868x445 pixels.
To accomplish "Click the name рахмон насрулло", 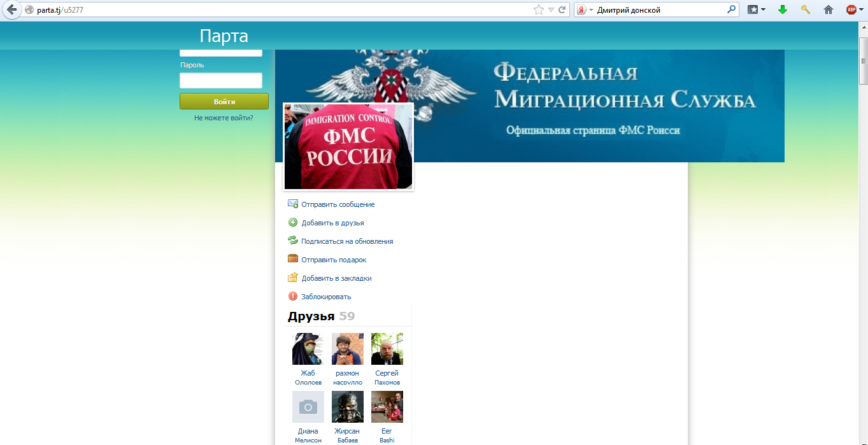I will point(348,378).
